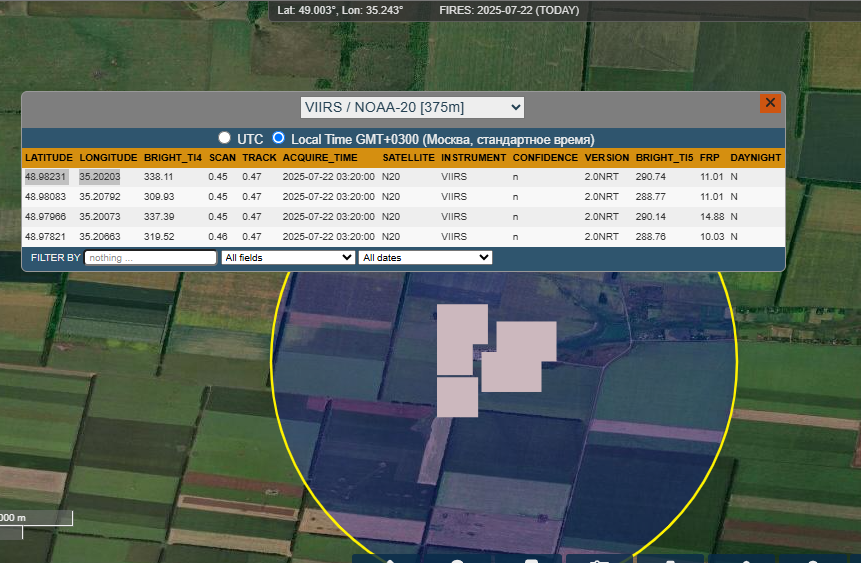The width and height of the screenshot is (861, 563).
Task: Click acquire time in the 48.97821 row
Action: click(x=328, y=237)
